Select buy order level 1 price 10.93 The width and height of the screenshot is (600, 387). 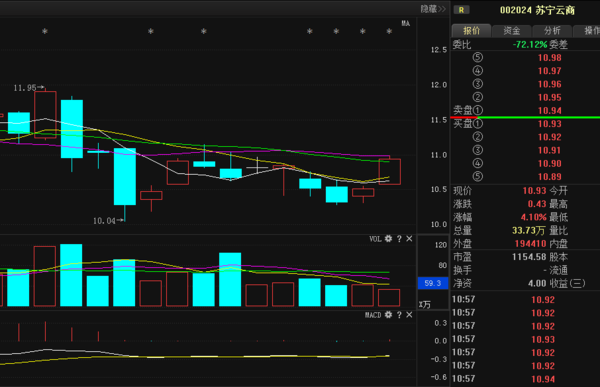549,124
